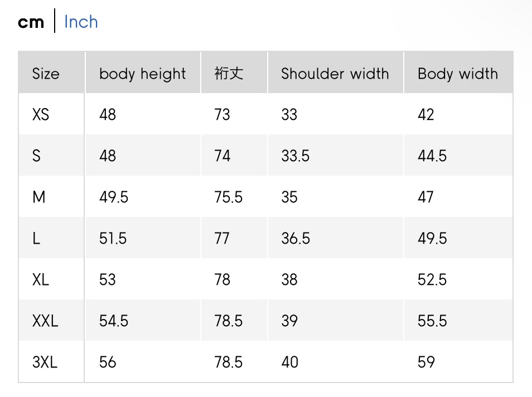Click the Shoulder width column header
Image resolution: width=532 pixels, height=397 pixels.
335,74
